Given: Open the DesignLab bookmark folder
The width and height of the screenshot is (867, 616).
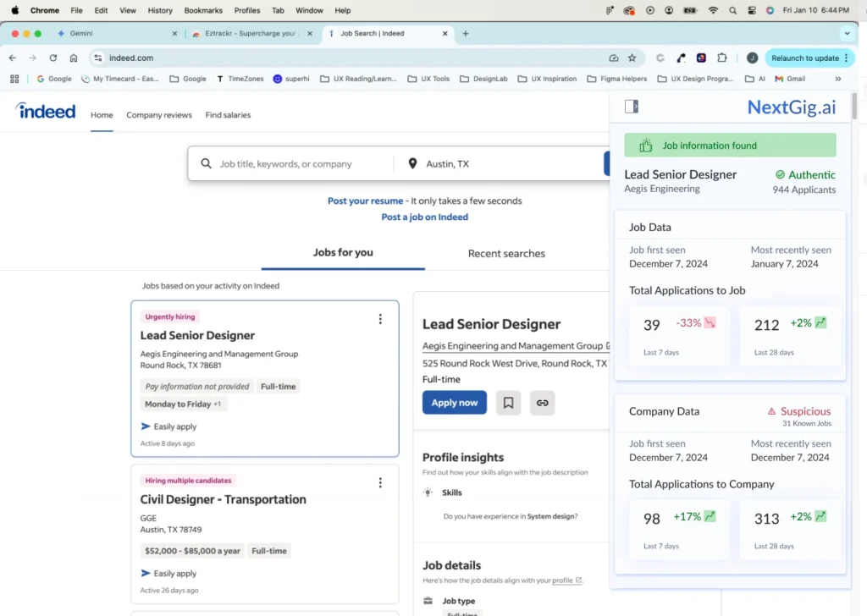Looking at the screenshot, I should (483, 79).
